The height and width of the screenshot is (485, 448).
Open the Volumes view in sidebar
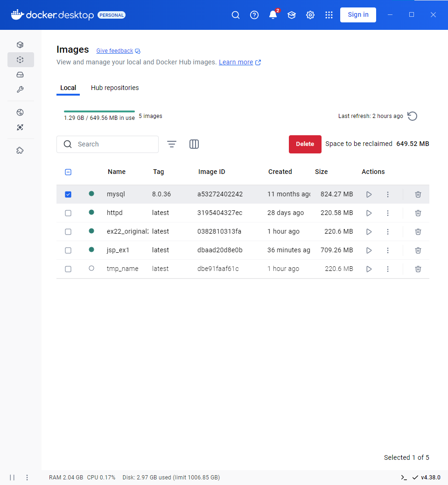[x=20, y=75]
